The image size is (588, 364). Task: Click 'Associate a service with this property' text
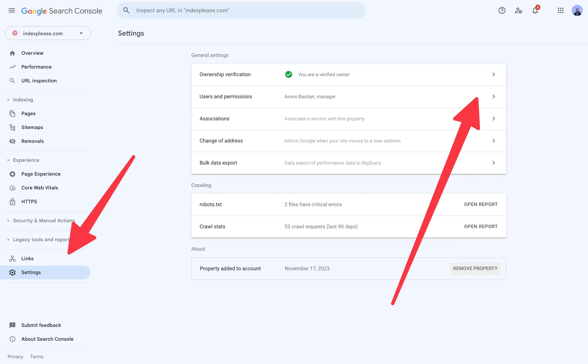coord(324,119)
